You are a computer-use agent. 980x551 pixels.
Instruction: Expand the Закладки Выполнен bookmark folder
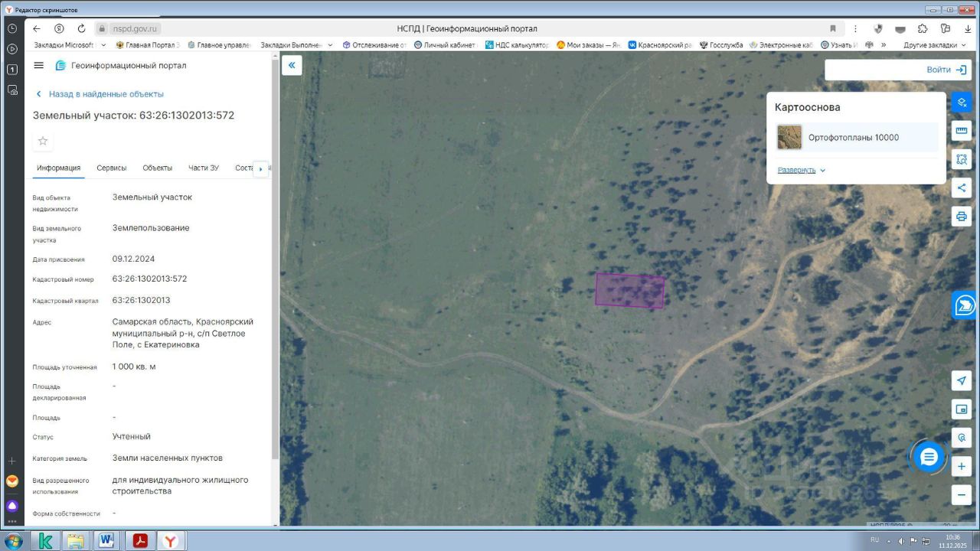coord(296,45)
